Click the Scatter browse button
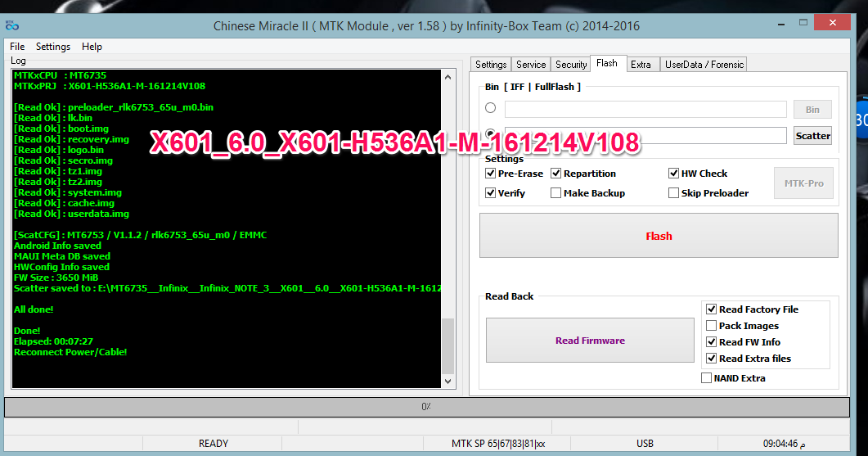The height and width of the screenshot is (456, 868). [812, 136]
